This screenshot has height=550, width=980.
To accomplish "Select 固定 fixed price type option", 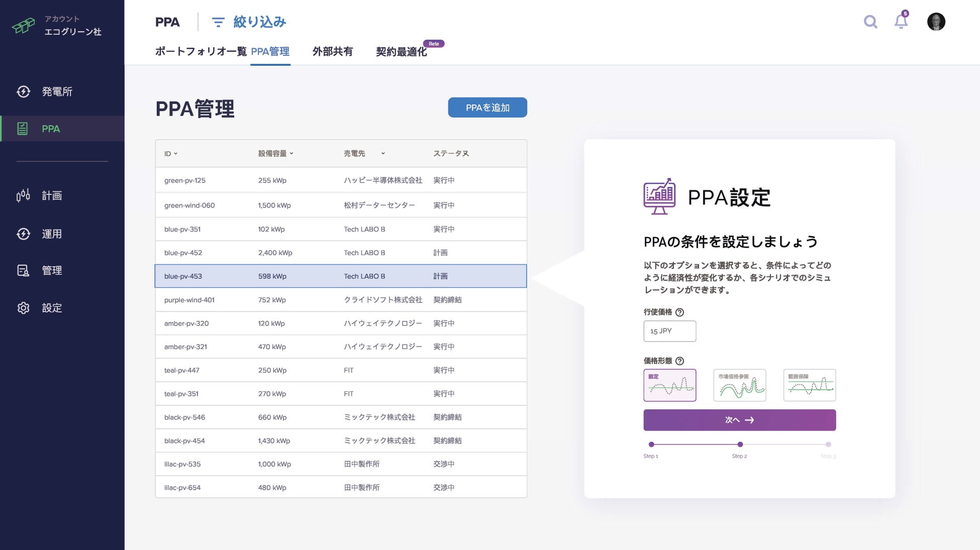I will [x=669, y=385].
